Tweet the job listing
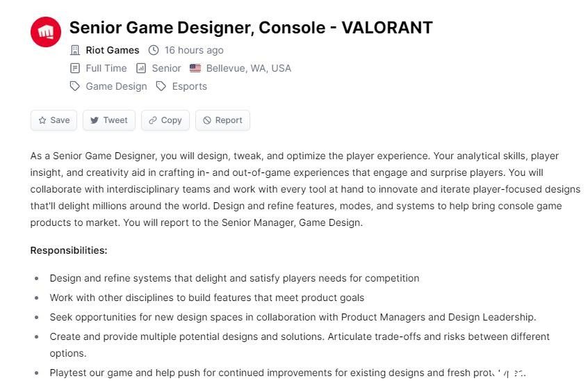The image size is (588, 390). [x=108, y=120]
